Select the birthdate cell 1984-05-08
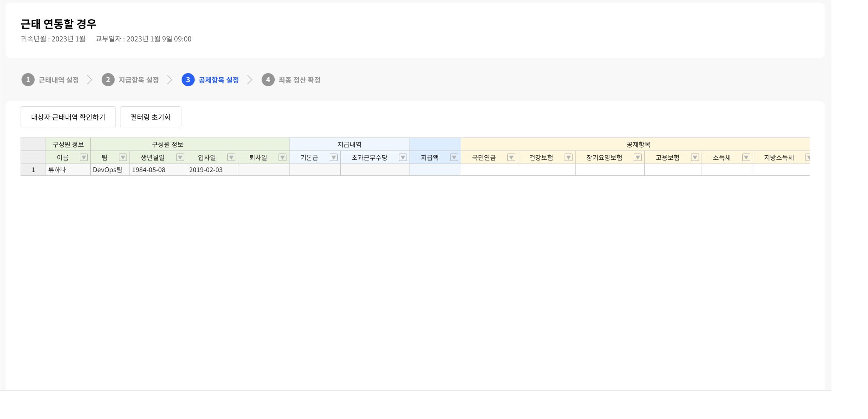The image size is (868, 419). click(158, 170)
